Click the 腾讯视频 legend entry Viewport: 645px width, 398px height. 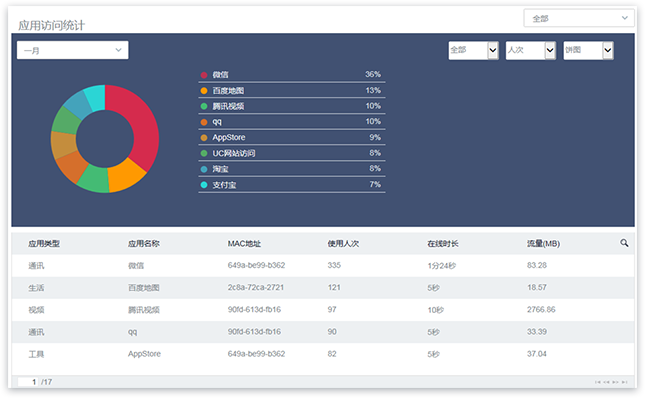click(x=292, y=106)
